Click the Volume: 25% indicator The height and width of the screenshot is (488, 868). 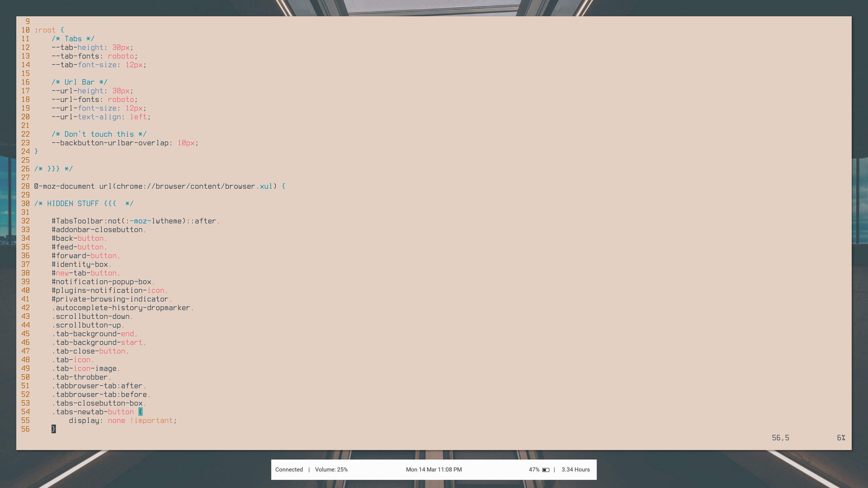(331, 470)
